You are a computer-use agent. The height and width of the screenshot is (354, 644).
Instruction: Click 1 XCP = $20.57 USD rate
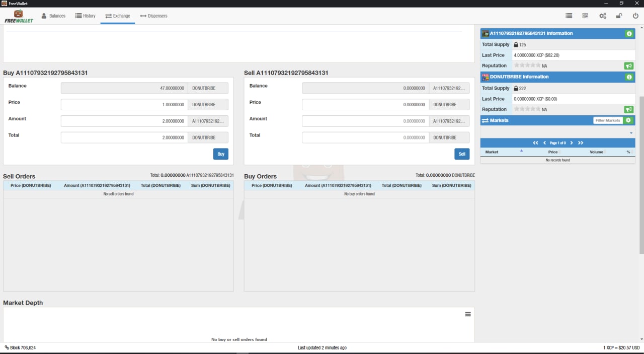621,347
